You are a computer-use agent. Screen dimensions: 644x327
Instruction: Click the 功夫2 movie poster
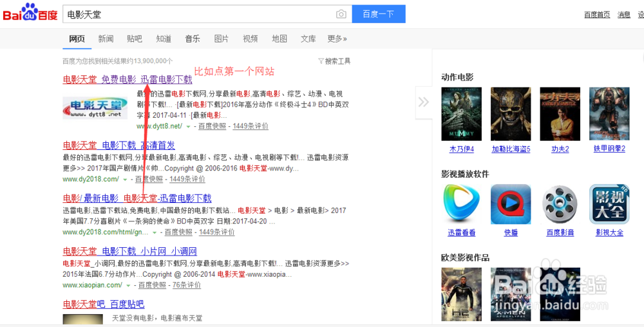[560, 114]
